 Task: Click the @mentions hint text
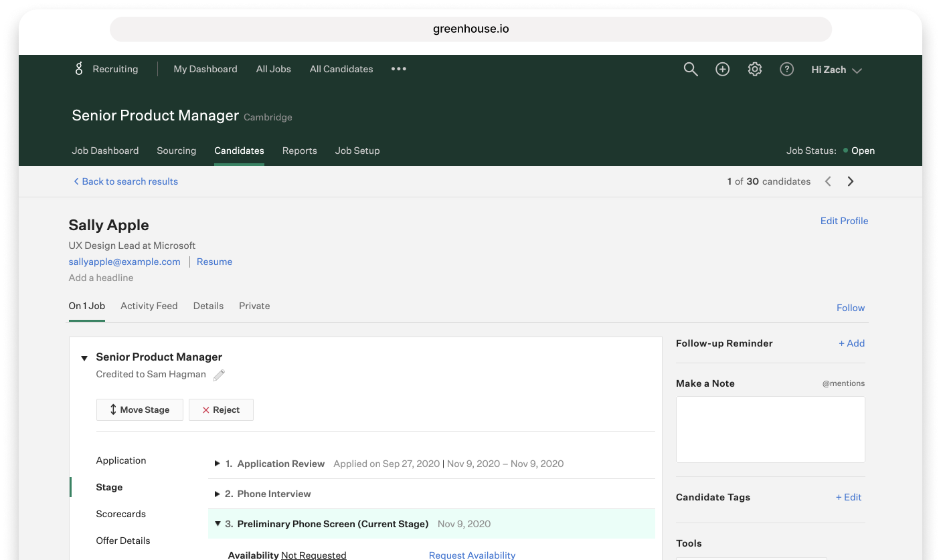[x=843, y=383]
